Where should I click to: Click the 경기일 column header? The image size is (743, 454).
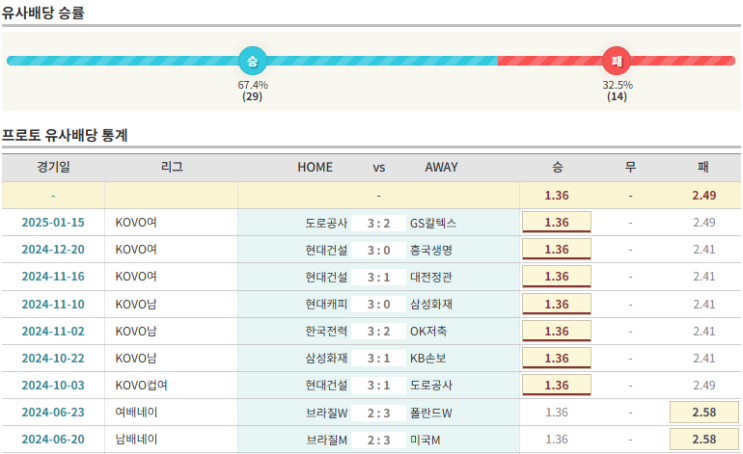click(x=53, y=167)
